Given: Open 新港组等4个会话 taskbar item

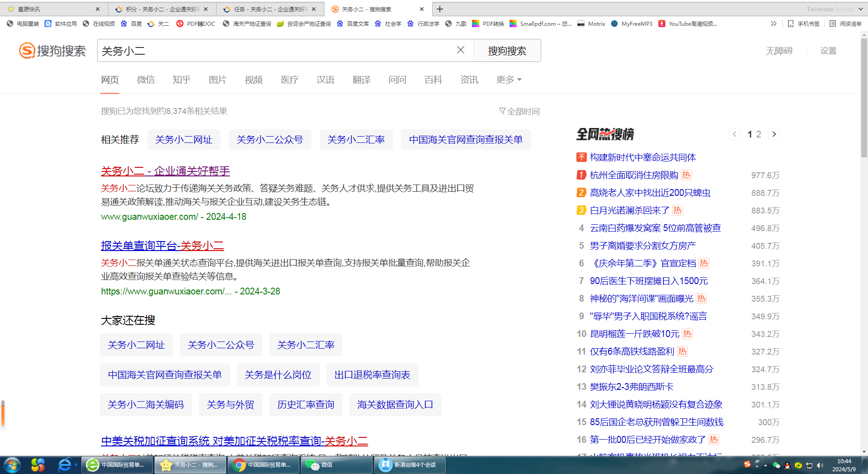Looking at the screenshot, I should point(410,465).
